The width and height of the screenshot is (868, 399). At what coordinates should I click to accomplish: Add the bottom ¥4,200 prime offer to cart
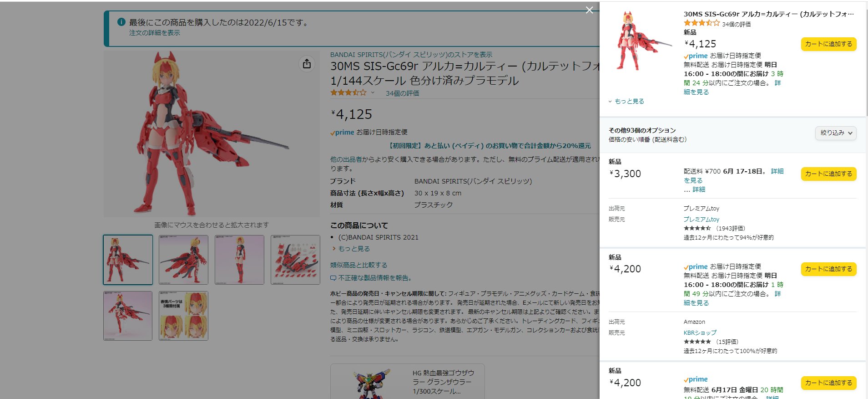[828, 383]
